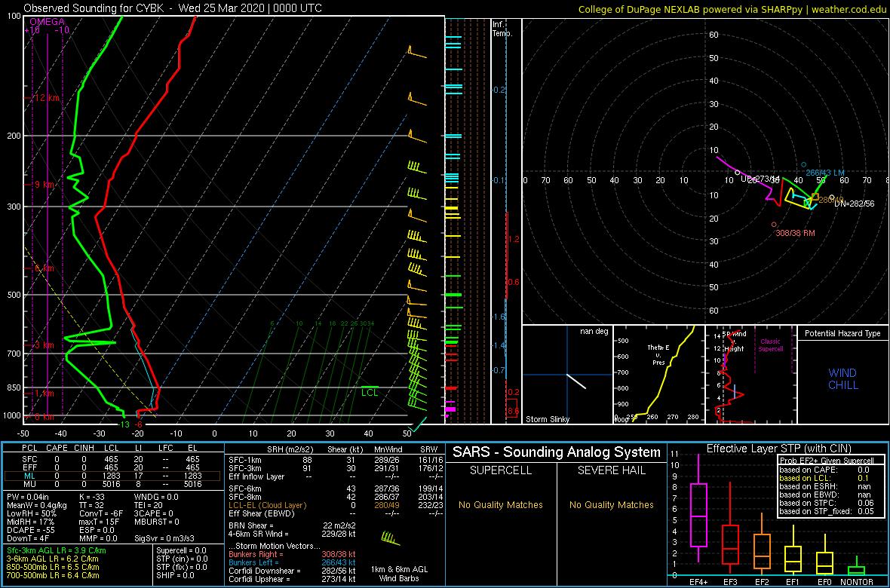Select the green NONTOR box plot
Image resolution: width=890 pixels, height=588 pixels.
[857, 570]
